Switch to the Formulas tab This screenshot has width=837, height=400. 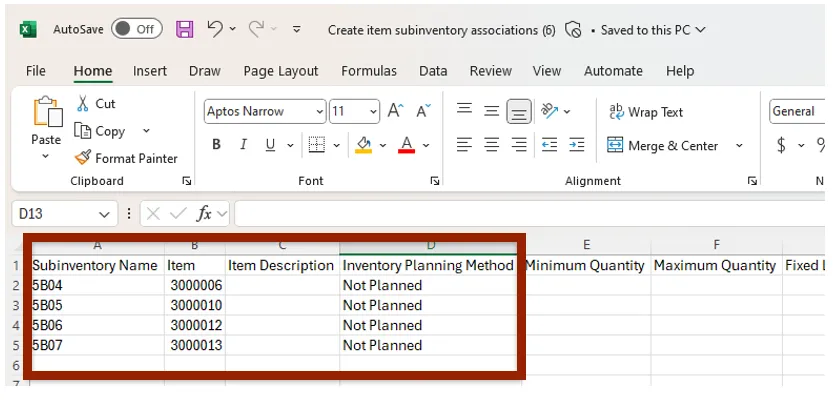pyautogui.click(x=369, y=71)
